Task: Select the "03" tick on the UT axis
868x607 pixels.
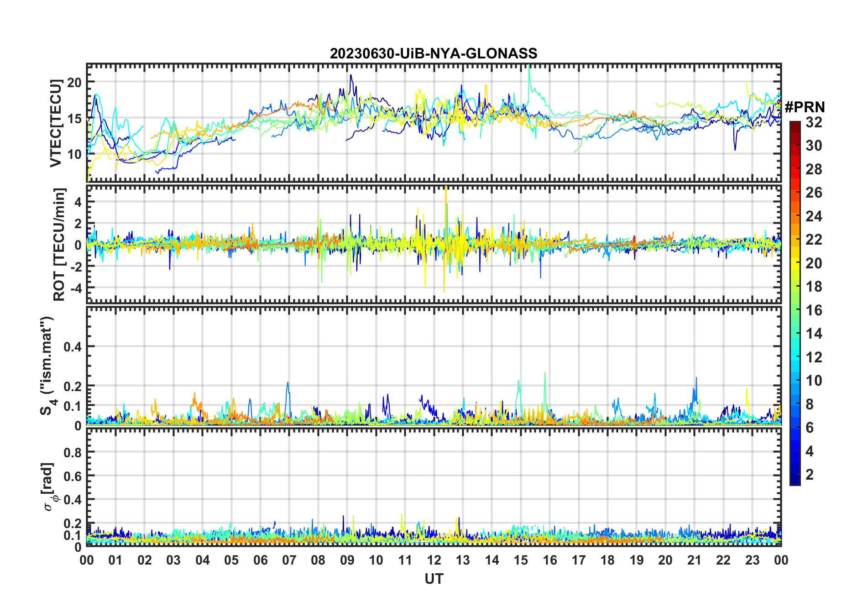Action: click(173, 560)
